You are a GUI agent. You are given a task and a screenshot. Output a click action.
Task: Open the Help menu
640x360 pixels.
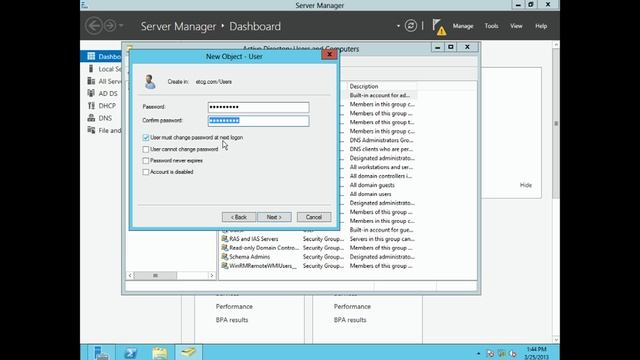point(541,26)
